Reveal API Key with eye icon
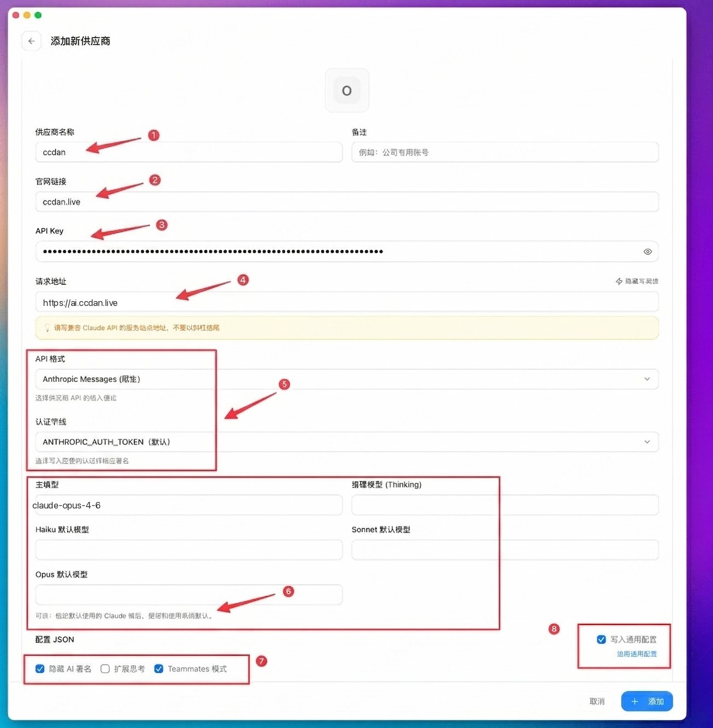 pos(647,252)
